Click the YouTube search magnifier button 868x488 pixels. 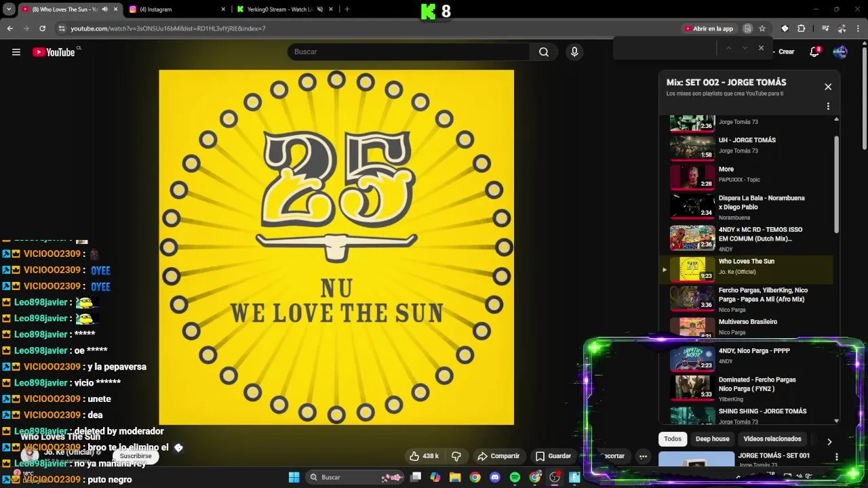tap(543, 52)
